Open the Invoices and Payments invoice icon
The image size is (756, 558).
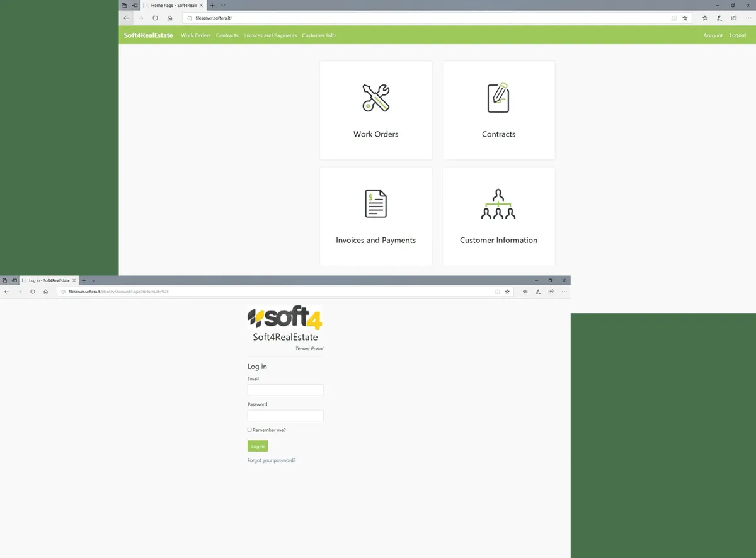(x=375, y=204)
